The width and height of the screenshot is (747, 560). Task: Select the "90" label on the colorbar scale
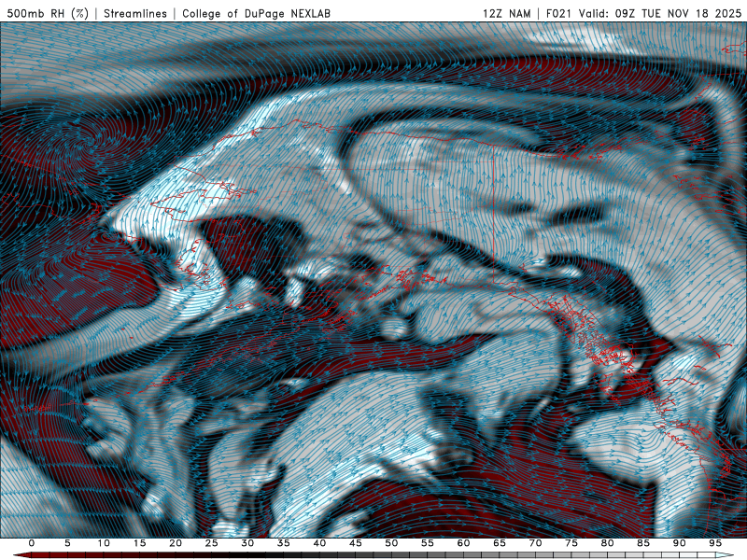(679, 543)
